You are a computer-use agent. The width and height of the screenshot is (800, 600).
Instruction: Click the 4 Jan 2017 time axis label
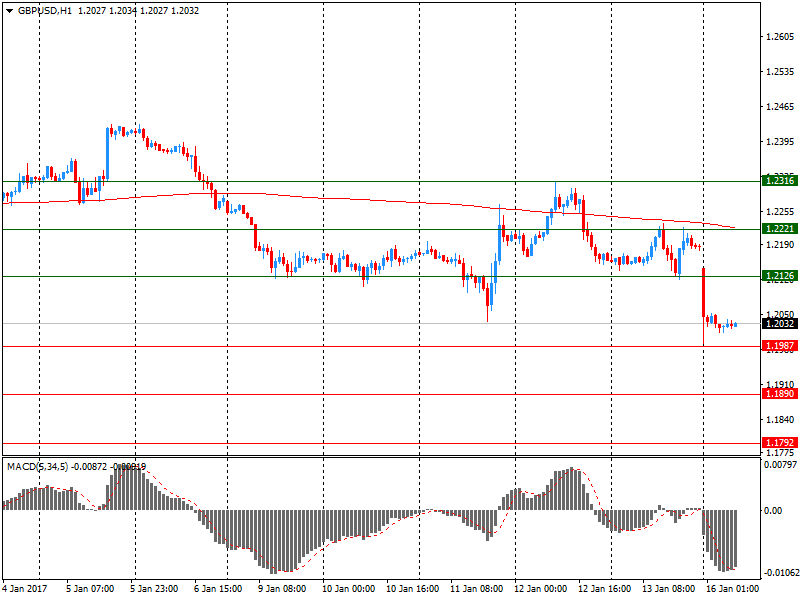(x=24, y=589)
